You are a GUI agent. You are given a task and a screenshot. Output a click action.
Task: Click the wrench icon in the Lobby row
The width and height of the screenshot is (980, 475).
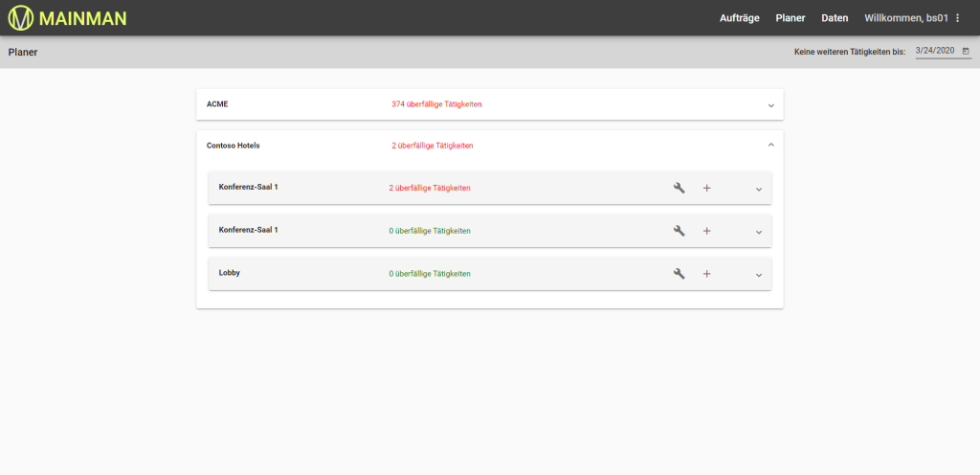pos(679,273)
